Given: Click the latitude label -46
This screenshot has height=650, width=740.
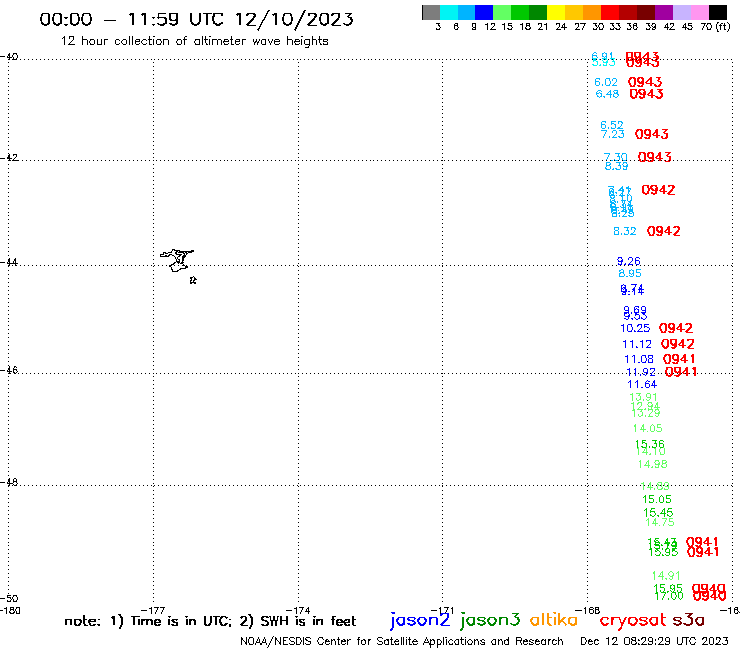Looking at the screenshot, I should 9,370.
